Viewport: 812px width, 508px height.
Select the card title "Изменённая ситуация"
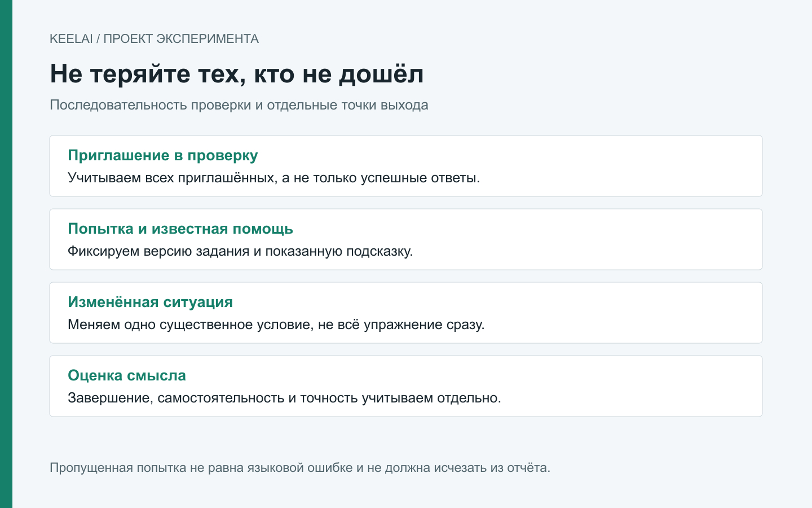(x=151, y=302)
